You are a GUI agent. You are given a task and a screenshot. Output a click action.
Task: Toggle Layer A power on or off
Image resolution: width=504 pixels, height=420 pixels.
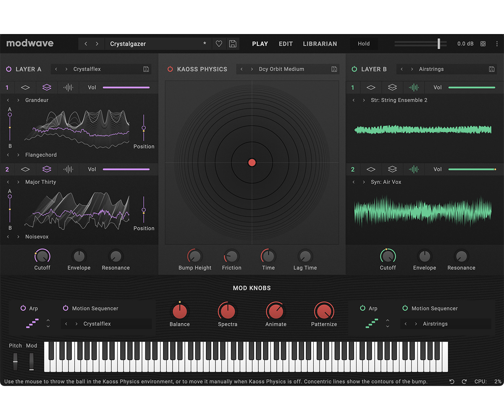(x=8, y=69)
